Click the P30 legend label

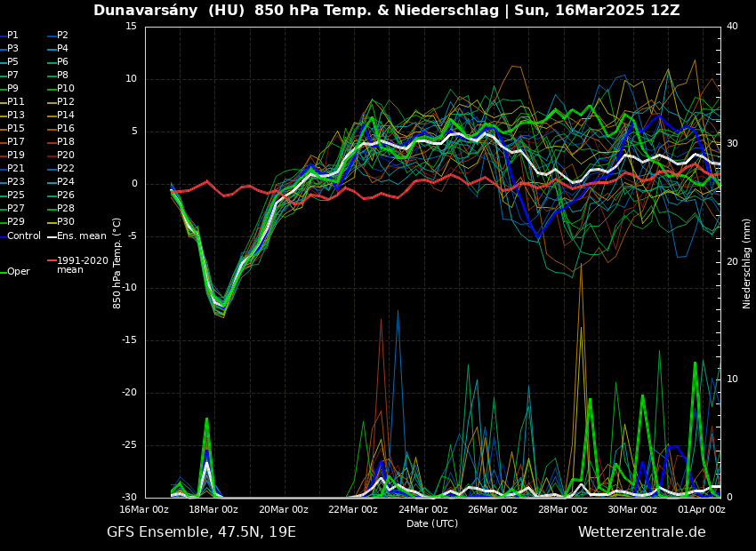point(65,222)
